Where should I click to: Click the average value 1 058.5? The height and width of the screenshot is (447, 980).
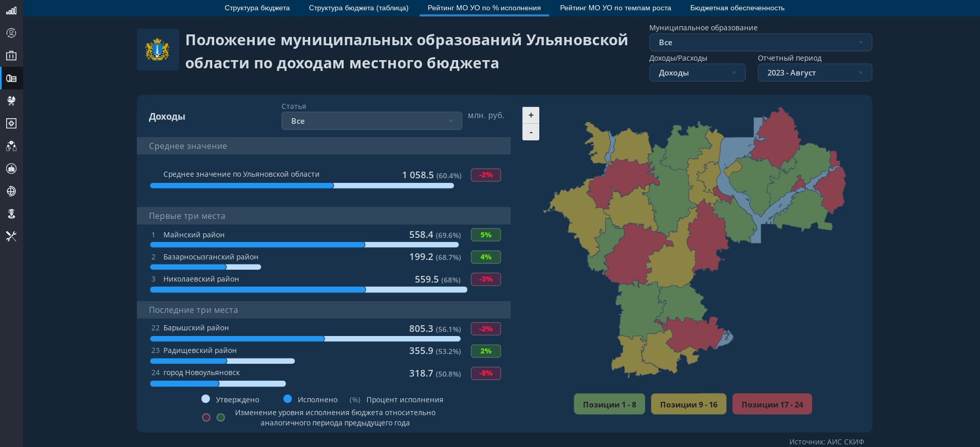418,175
